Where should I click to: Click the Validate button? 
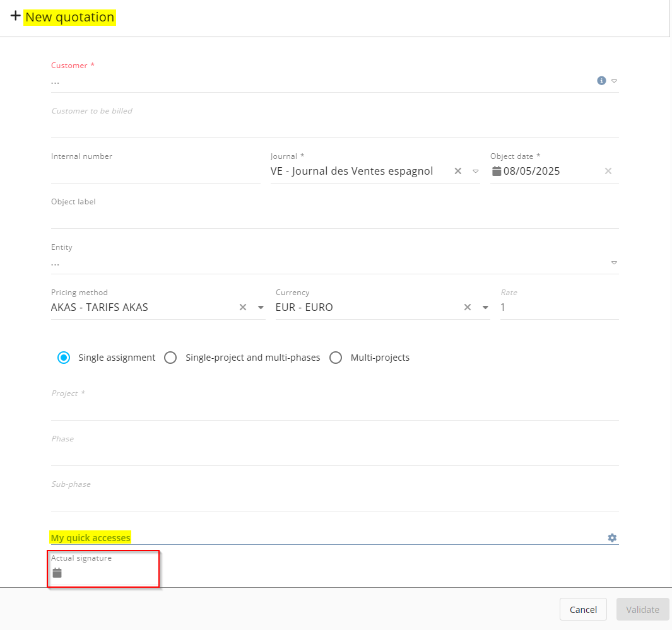(x=642, y=609)
